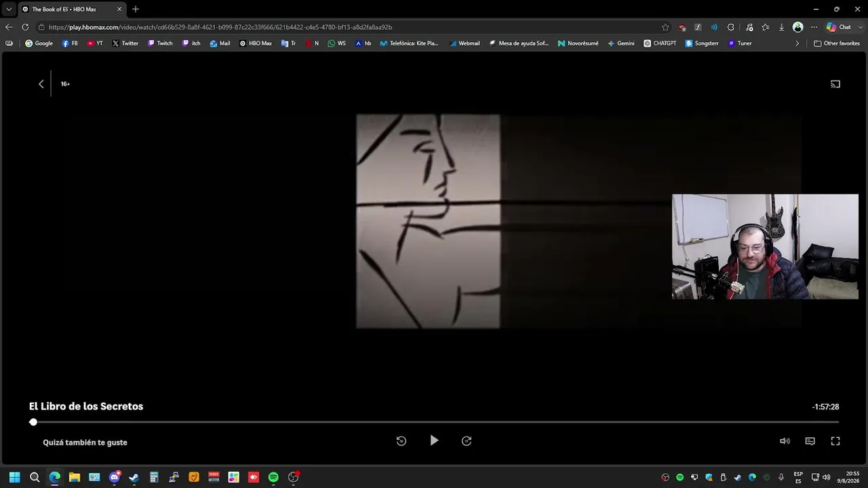The height and width of the screenshot is (488, 868).
Task: Close The Book of Eli tab
Action: tap(119, 9)
